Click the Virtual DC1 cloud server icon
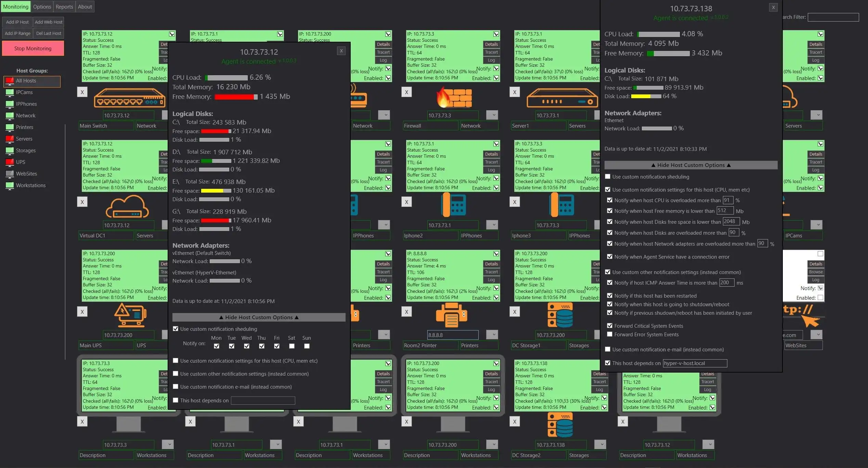The image size is (868, 468). (127, 207)
